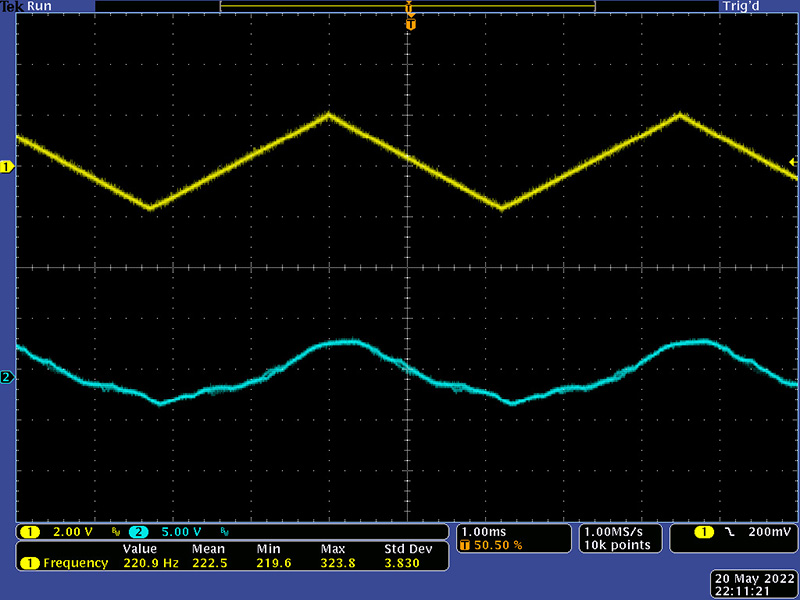
Task: Click the channel 2 ground marker
Action: point(7,377)
